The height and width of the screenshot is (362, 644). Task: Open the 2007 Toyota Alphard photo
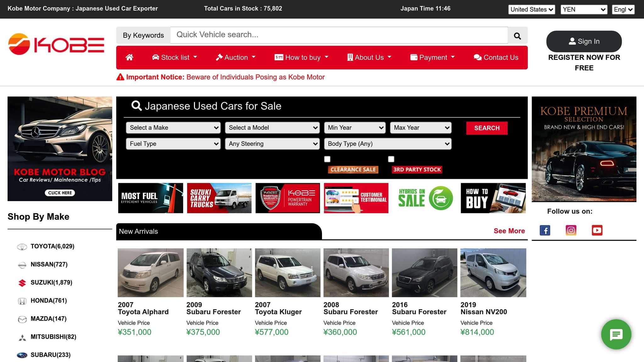tap(151, 273)
